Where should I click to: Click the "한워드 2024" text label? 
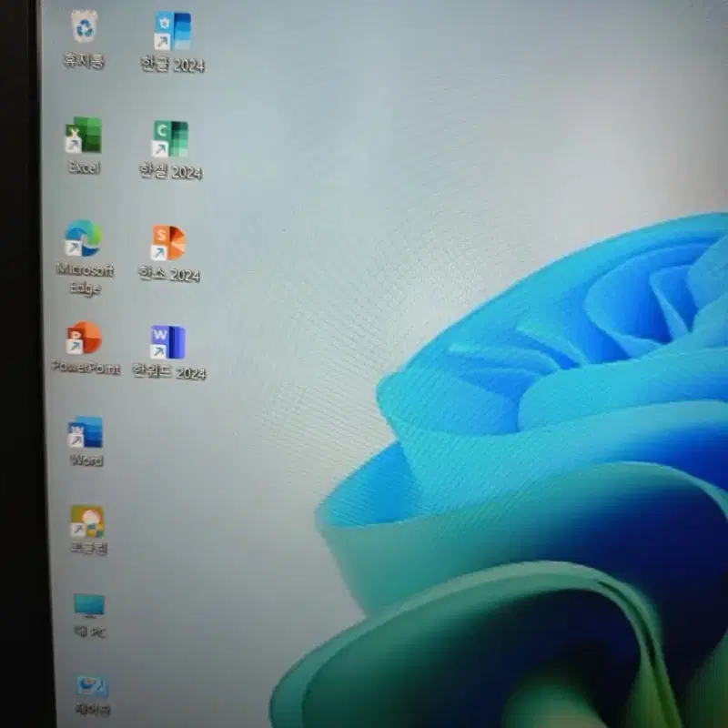pos(169,372)
